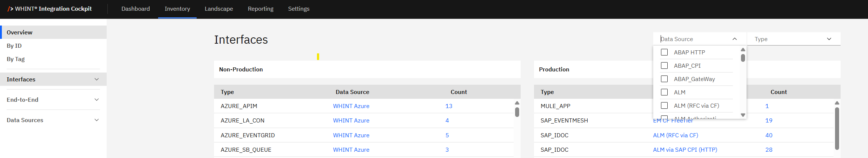Select the ABAP_GateWay checkbox
The height and width of the screenshot is (158, 868).
(x=664, y=79)
